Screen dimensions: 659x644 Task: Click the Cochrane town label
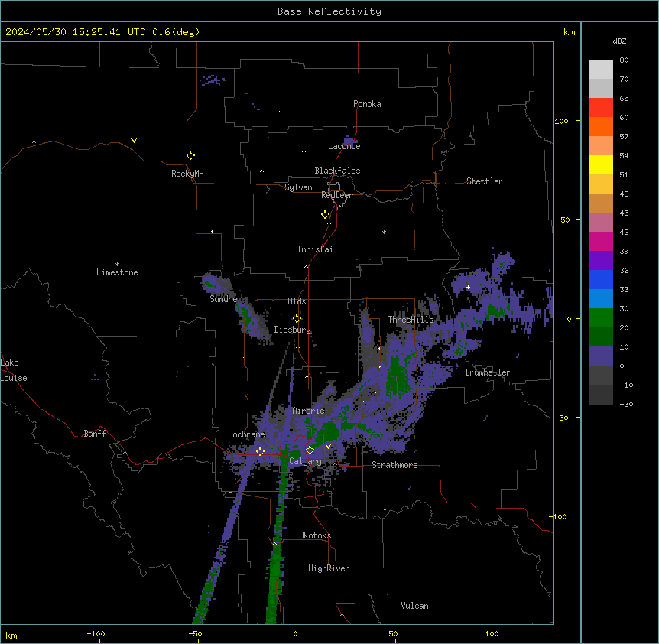pyautogui.click(x=246, y=434)
